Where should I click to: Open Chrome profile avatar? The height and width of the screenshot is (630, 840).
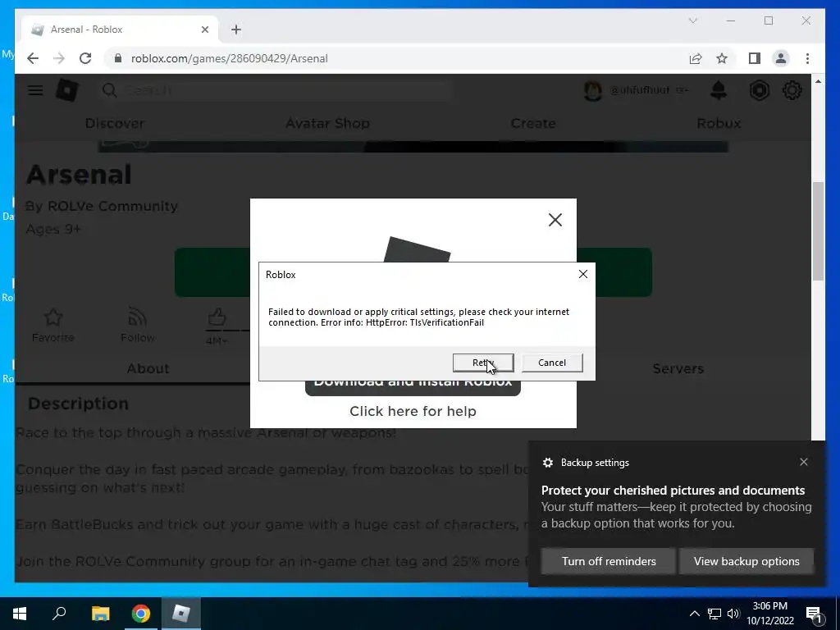(x=781, y=58)
